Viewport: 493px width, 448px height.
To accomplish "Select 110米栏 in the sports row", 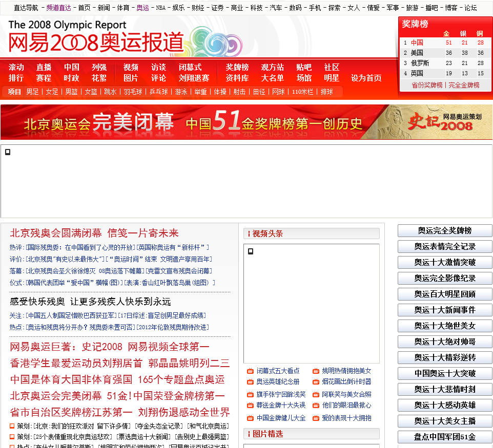I will click(x=302, y=92).
